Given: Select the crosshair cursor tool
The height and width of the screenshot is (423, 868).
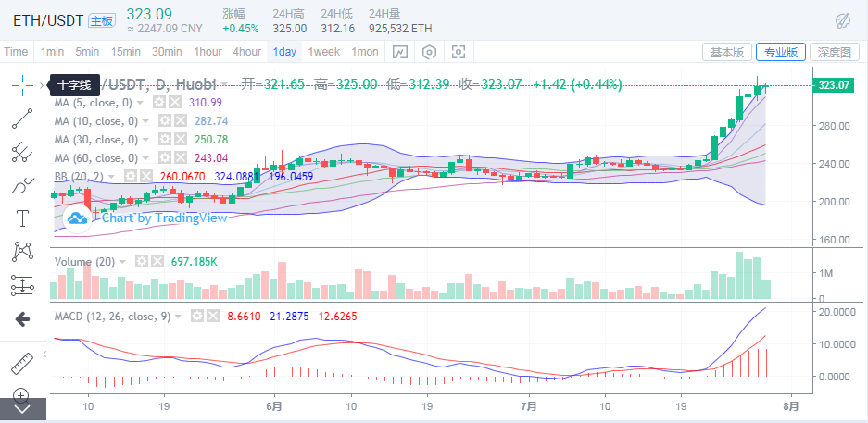Looking at the screenshot, I should coord(22,85).
